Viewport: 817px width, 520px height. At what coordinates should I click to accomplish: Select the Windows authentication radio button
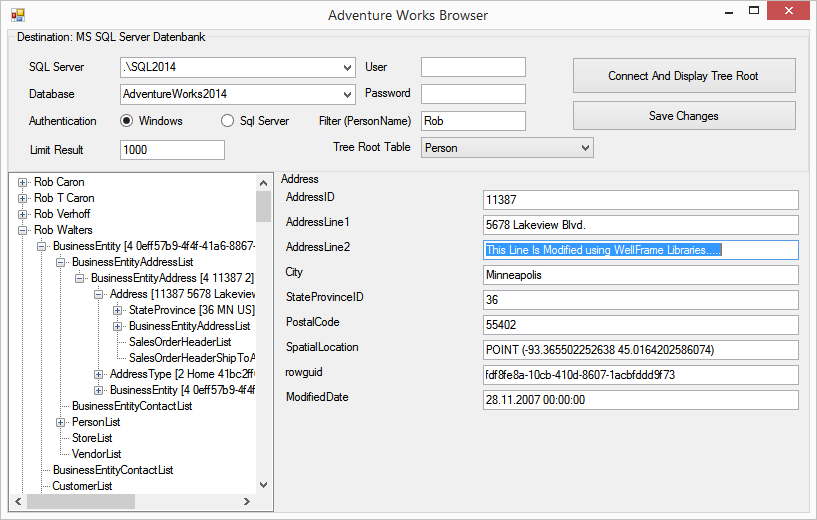[126, 121]
